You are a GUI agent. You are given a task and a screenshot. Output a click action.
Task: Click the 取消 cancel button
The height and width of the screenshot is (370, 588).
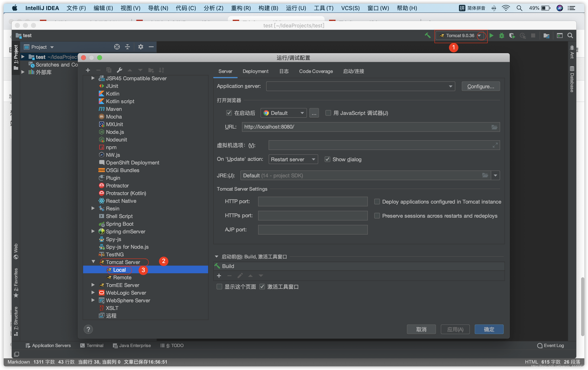pyautogui.click(x=421, y=329)
